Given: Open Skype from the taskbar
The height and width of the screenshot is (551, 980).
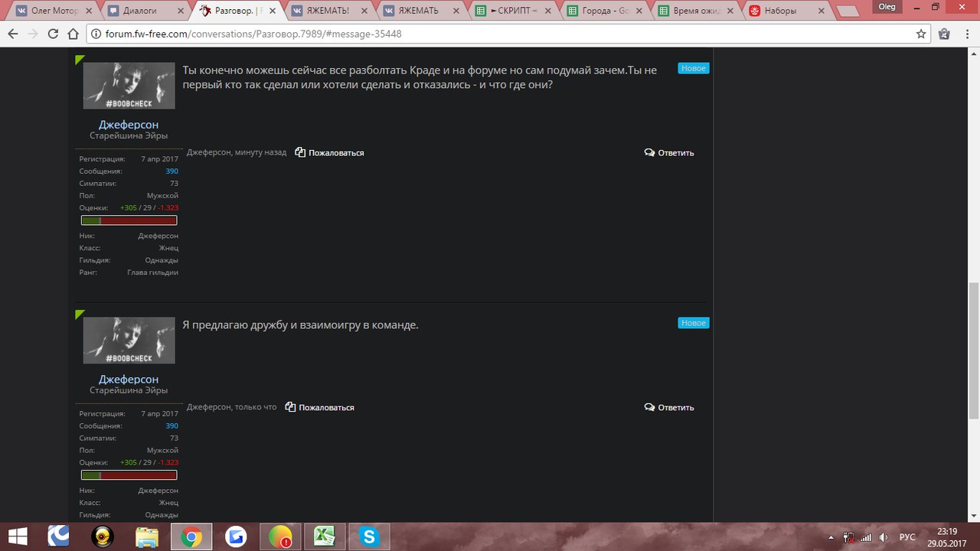Looking at the screenshot, I should tap(370, 537).
